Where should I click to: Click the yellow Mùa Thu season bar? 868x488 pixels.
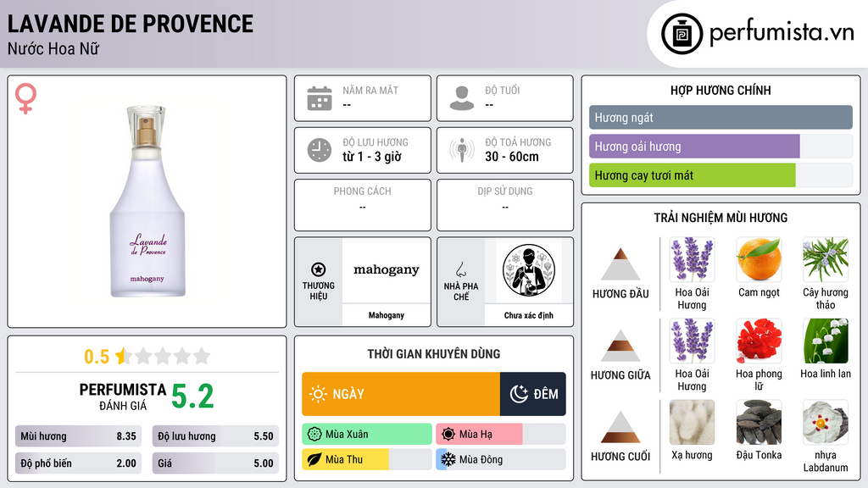(x=346, y=459)
